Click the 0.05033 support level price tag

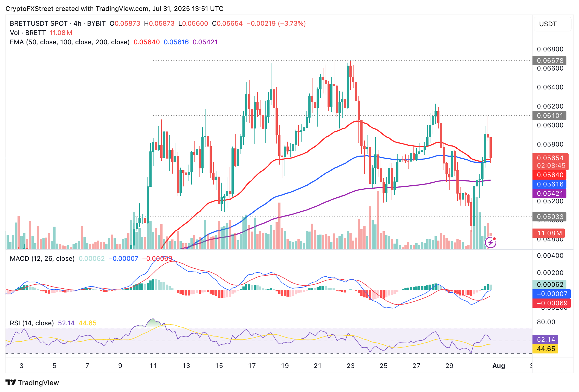pos(550,217)
